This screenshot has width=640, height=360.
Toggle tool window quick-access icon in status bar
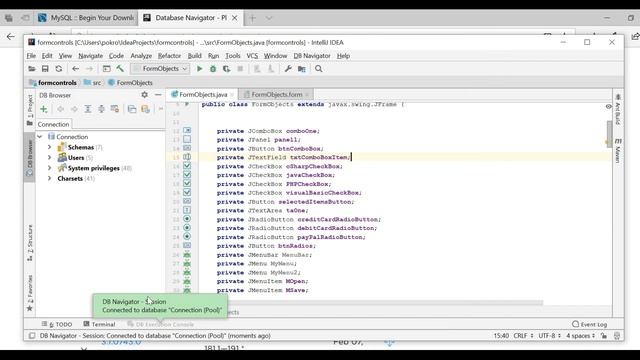coord(32,336)
